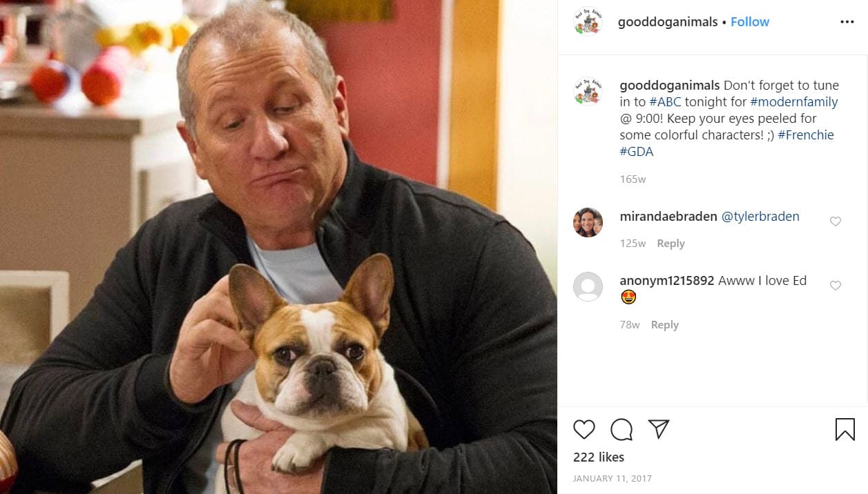Screen dimensions: 868x494
Task: View the 222 likes list
Action: 599,457
